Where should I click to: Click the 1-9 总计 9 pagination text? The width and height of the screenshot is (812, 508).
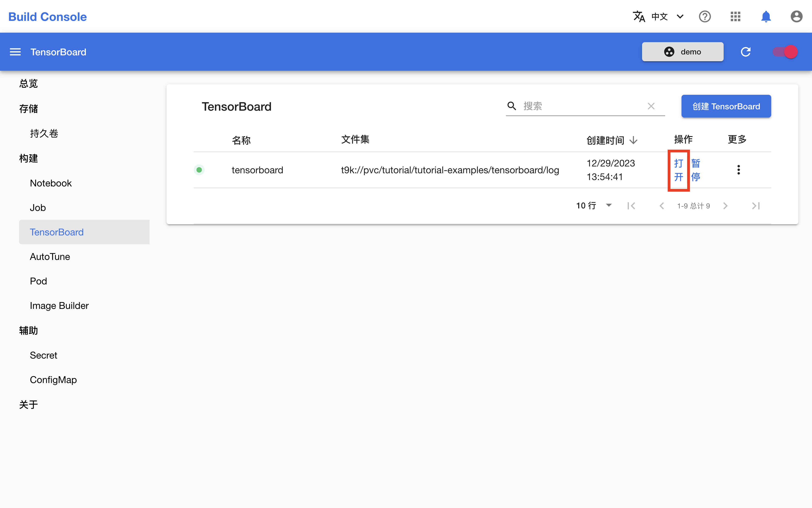pos(693,206)
